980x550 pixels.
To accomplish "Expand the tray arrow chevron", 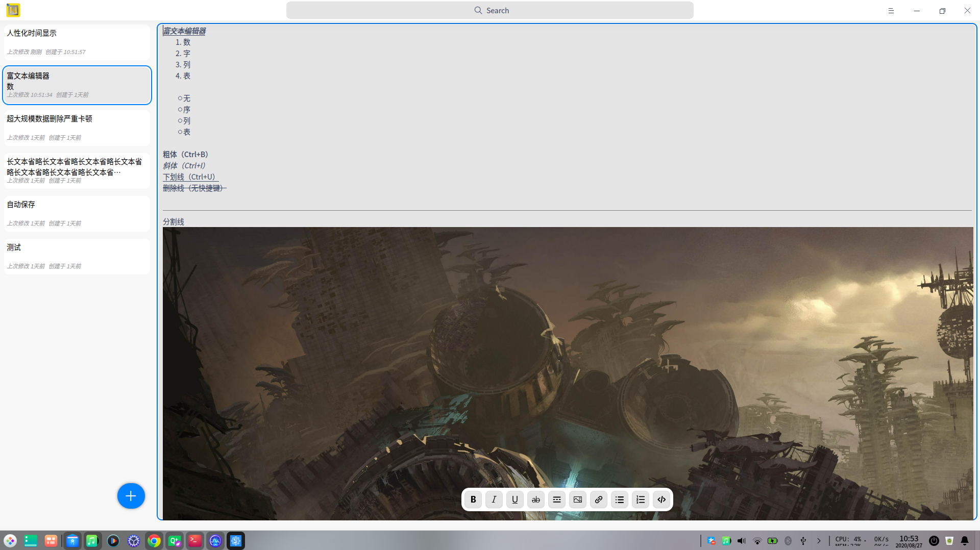I will click(x=819, y=541).
